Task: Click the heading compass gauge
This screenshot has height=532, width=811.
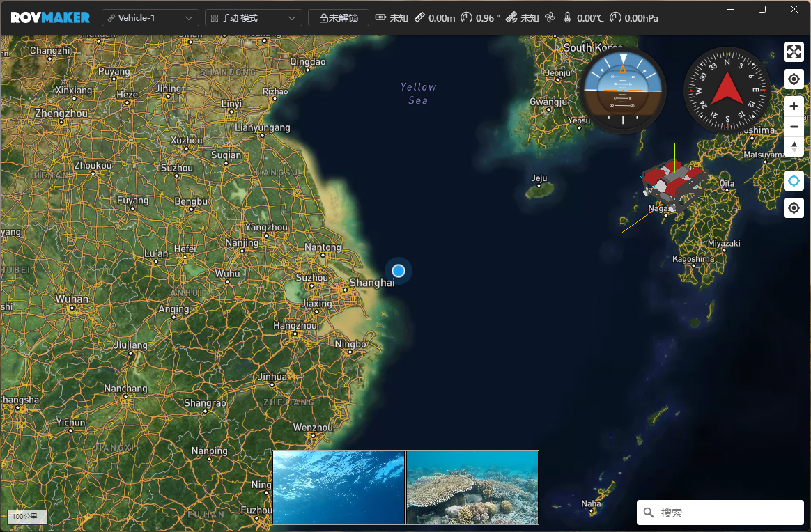Action: [727, 91]
